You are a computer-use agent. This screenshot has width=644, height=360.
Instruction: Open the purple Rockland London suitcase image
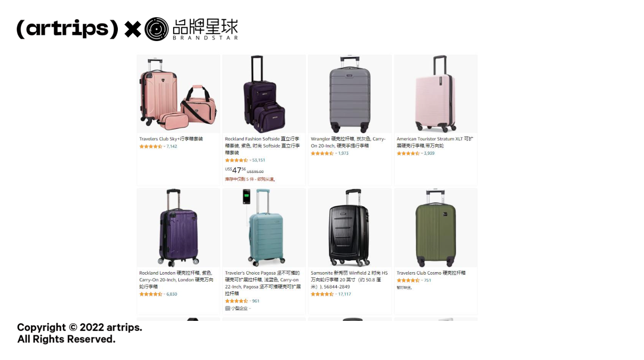[178, 228]
